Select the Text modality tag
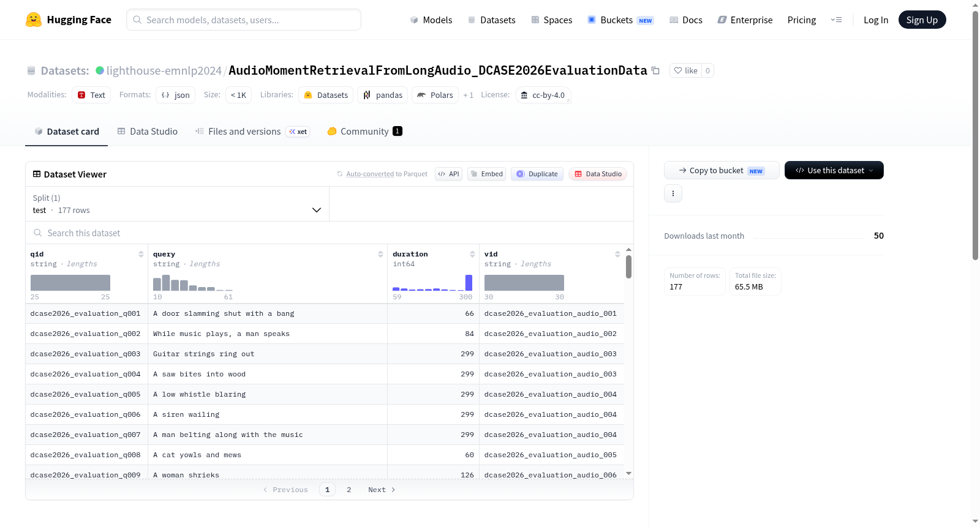This screenshot has width=980, height=527. (91, 95)
